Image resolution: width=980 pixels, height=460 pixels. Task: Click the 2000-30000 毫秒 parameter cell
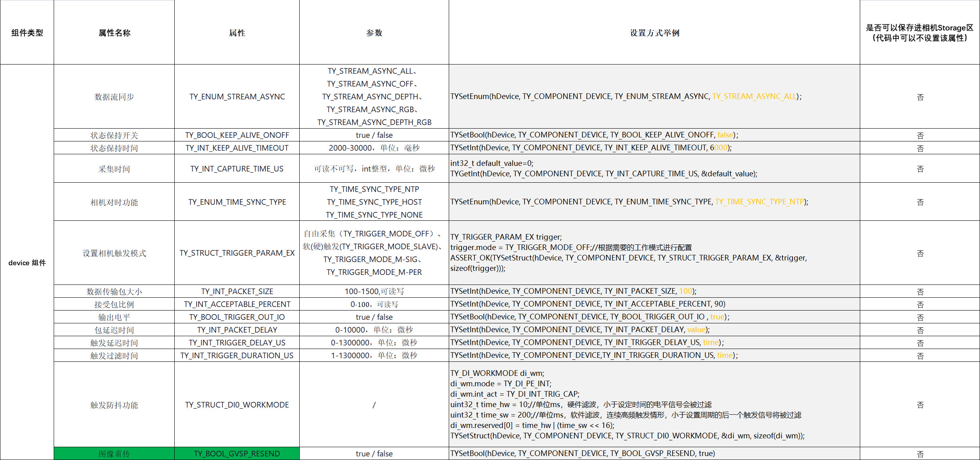[374, 148]
